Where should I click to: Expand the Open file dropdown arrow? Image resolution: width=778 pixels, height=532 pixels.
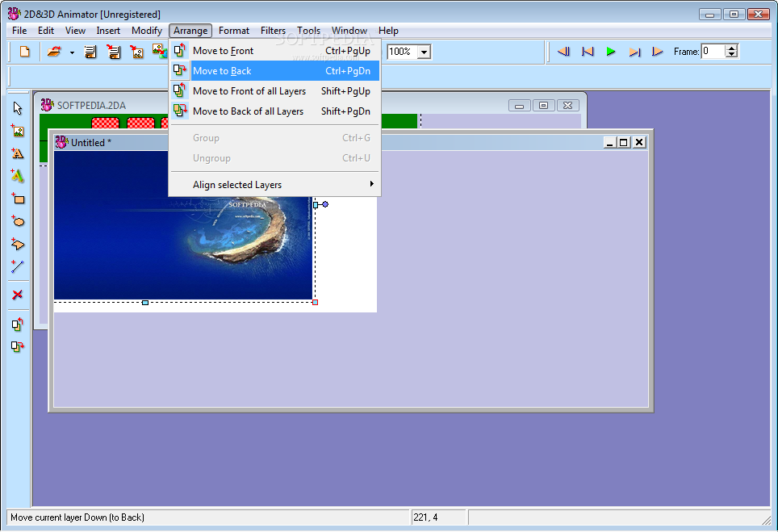tap(72, 52)
